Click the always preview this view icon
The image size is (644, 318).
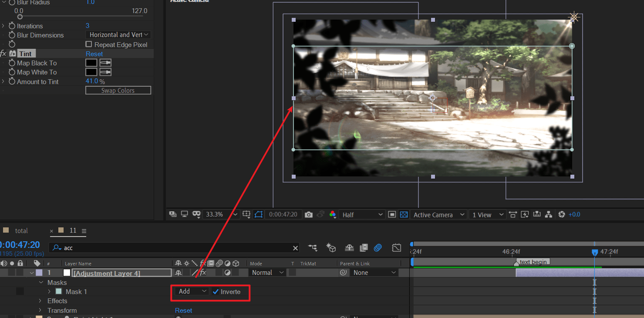(x=173, y=214)
